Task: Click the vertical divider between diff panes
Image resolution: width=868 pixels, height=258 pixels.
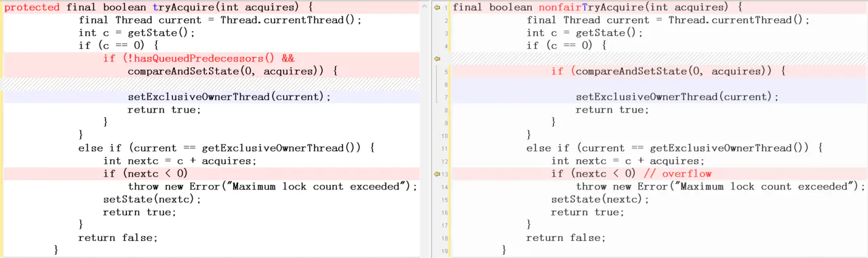Action: click(x=427, y=129)
